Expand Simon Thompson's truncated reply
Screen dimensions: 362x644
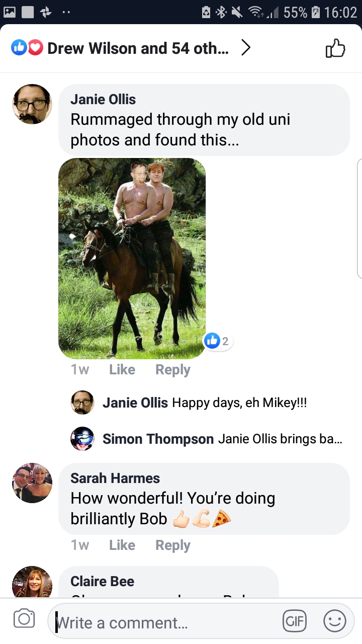click(280, 439)
